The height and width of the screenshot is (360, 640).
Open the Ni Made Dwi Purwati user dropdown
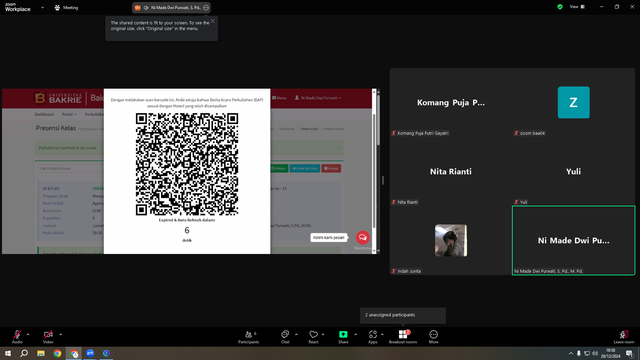318,98
